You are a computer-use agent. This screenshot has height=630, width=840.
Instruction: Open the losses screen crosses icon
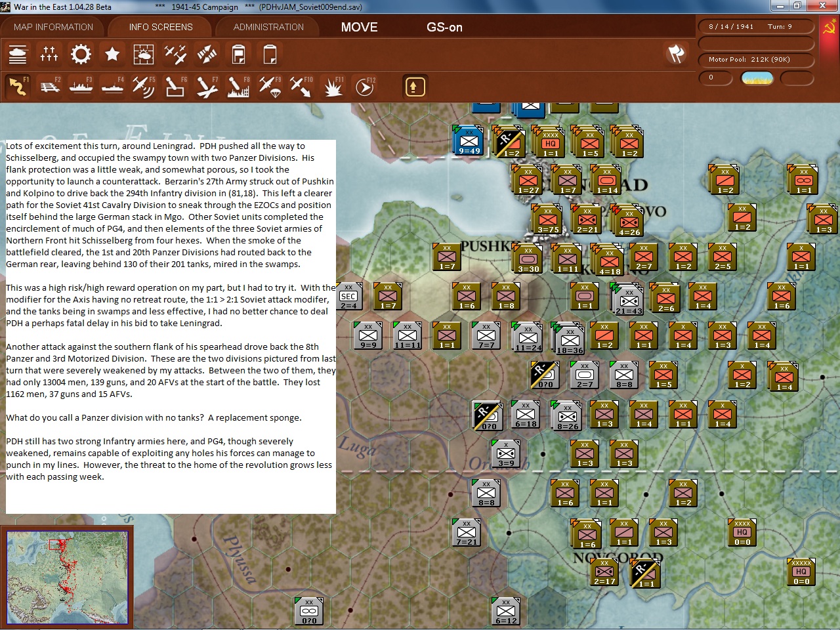tap(49, 54)
